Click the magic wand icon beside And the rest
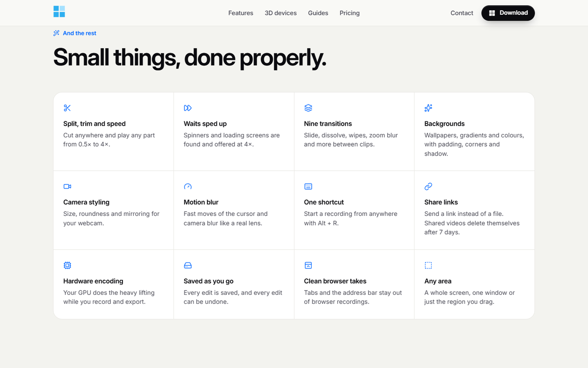This screenshot has width=588, height=368. [x=56, y=33]
